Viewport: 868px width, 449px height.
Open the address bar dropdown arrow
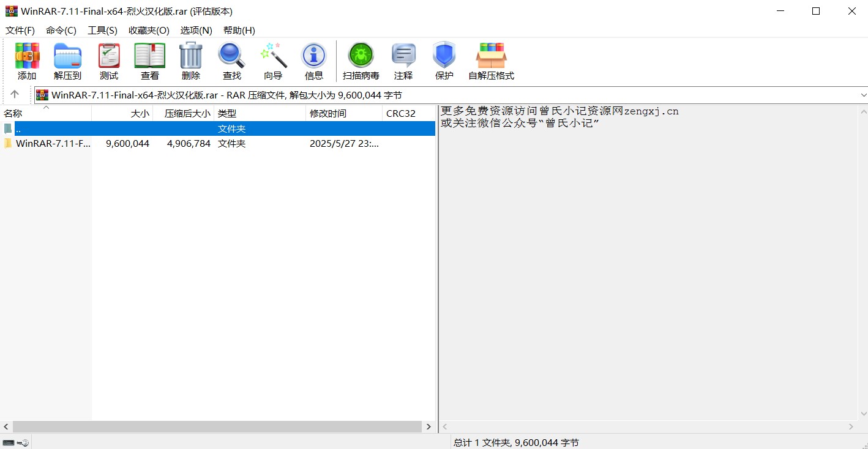(863, 95)
